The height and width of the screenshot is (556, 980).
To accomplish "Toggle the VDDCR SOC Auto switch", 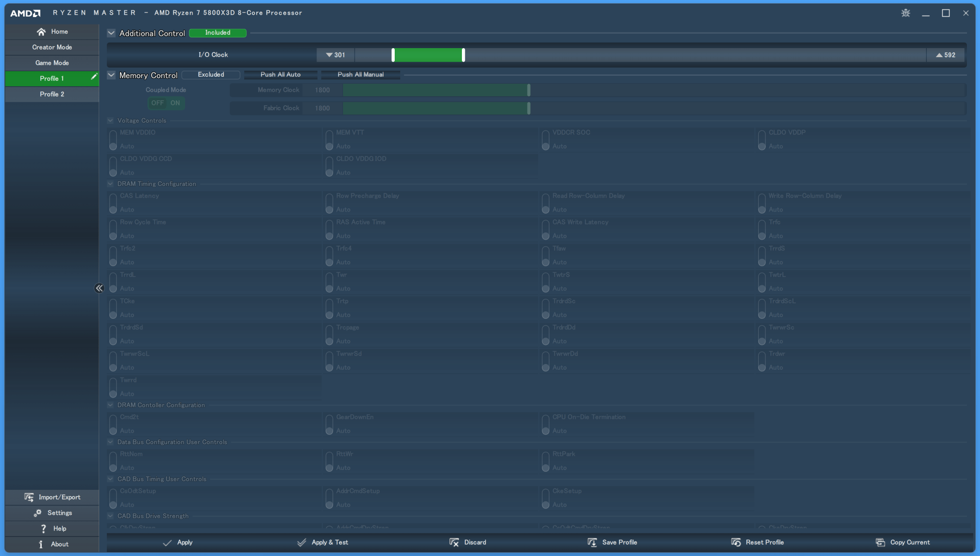I will [x=545, y=140].
